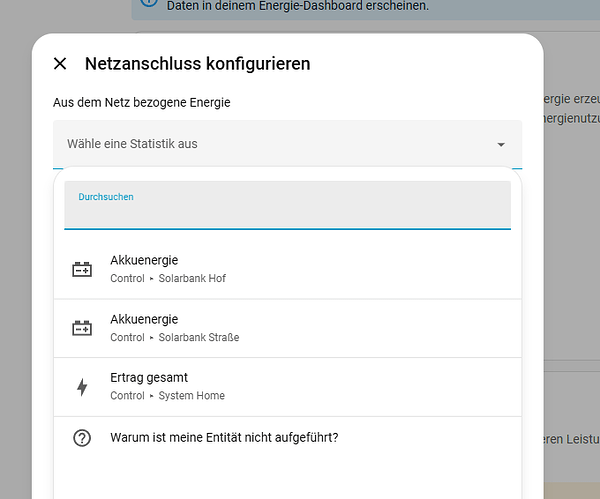The height and width of the screenshot is (499, 600).
Task: Click 'Control ▸ System Home' subtitle text
Action: pos(167,395)
